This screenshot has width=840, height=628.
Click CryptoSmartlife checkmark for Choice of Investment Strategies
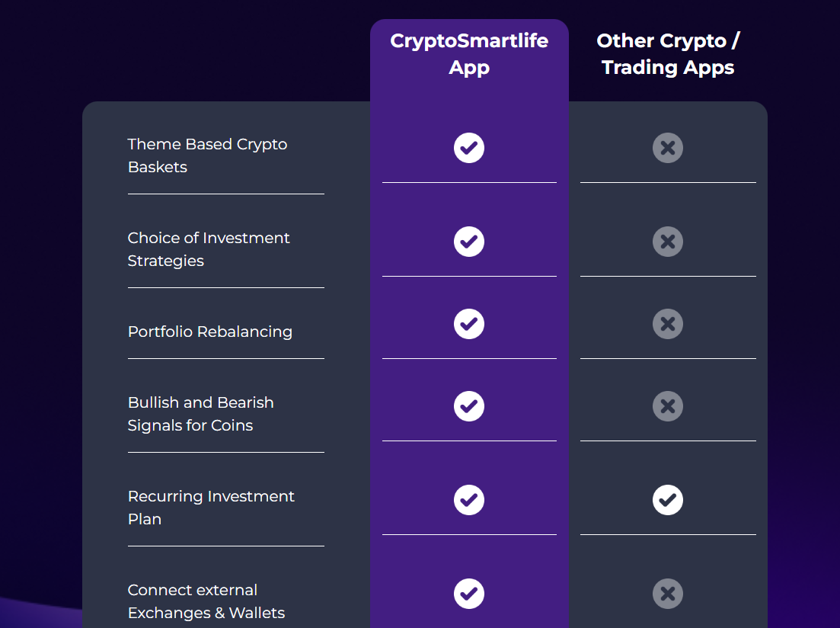point(469,242)
